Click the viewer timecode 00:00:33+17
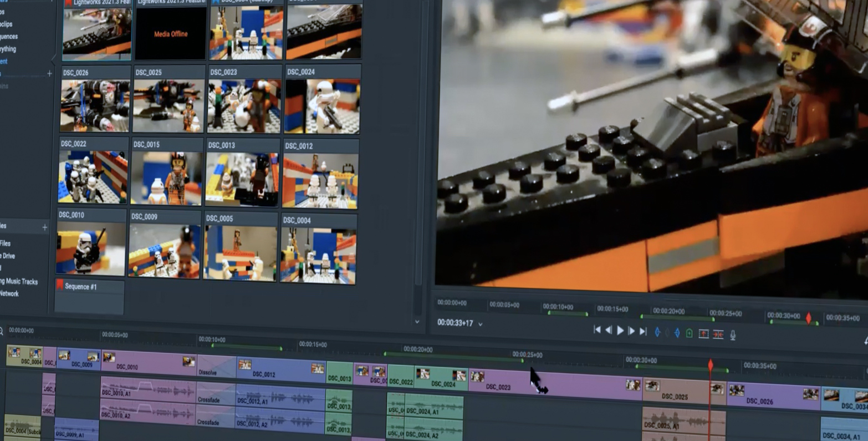Screen dimensions: 868x441 pyautogui.click(x=455, y=323)
